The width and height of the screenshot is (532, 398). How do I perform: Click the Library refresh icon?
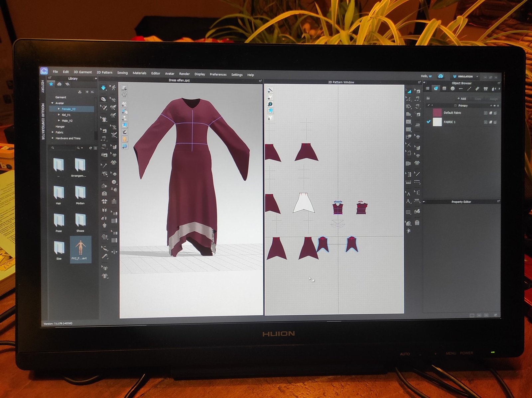pyautogui.click(x=90, y=148)
